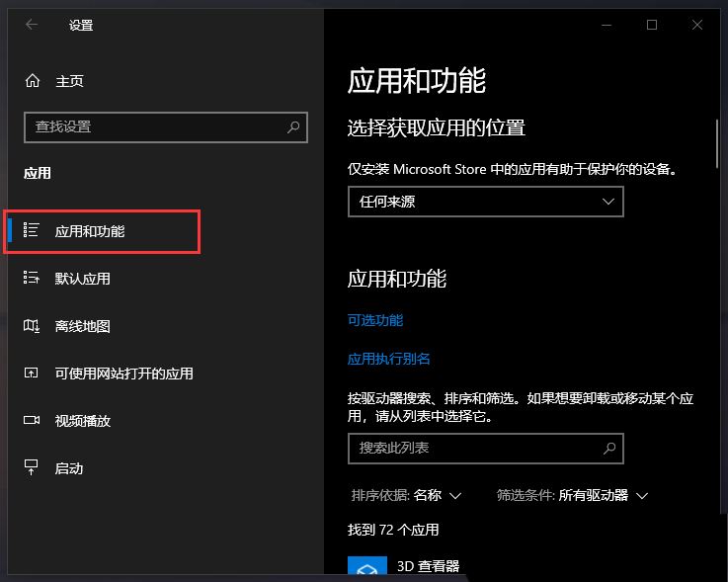The width and height of the screenshot is (728, 582).
Task: Click the magnifier in 查找设置 box
Action: click(293, 127)
